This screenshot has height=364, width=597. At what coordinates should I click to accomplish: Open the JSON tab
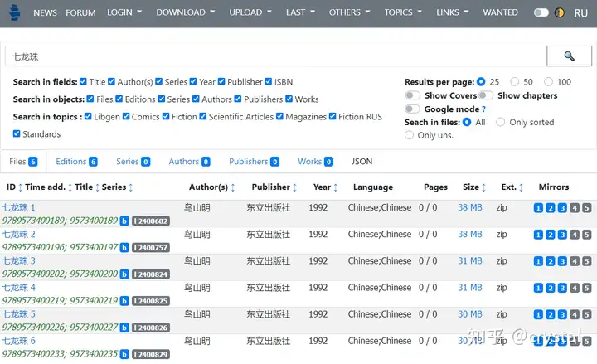point(362,162)
